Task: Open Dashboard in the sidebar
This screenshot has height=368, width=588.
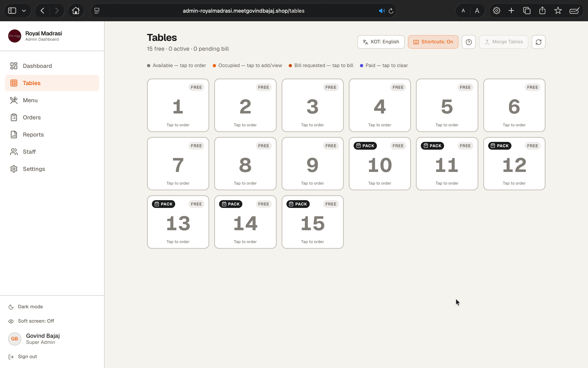Action: 52,66
